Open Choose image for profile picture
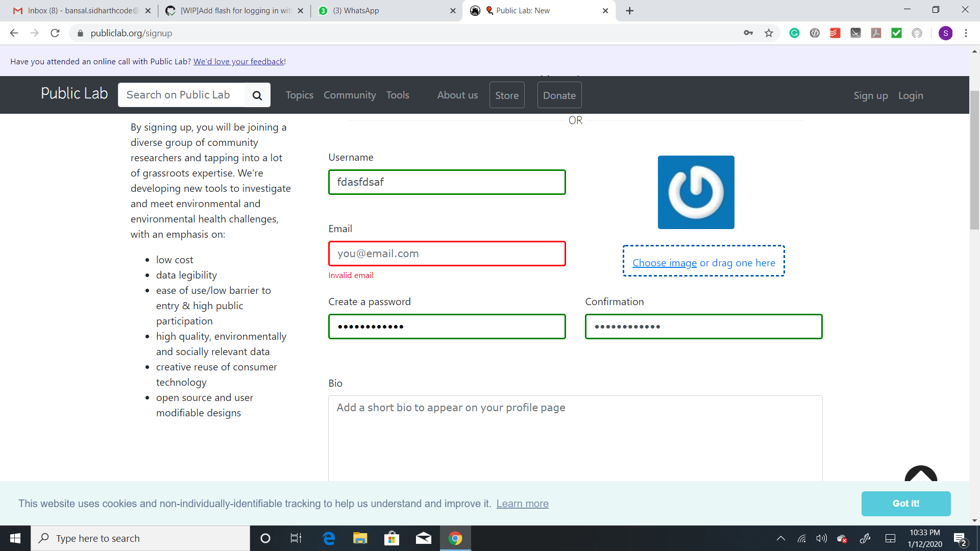Image resolution: width=980 pixels, height=551 pixels. (665, 263)
